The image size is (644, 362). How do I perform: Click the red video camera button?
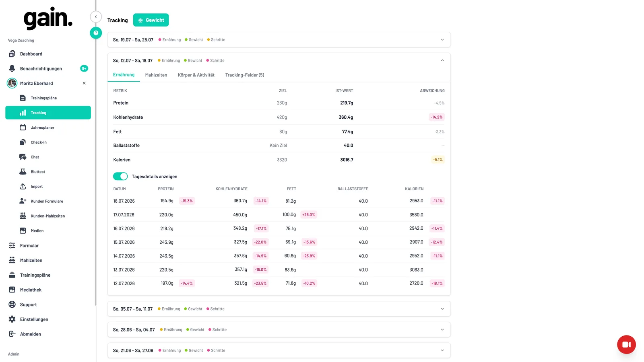tap(626, 344)
